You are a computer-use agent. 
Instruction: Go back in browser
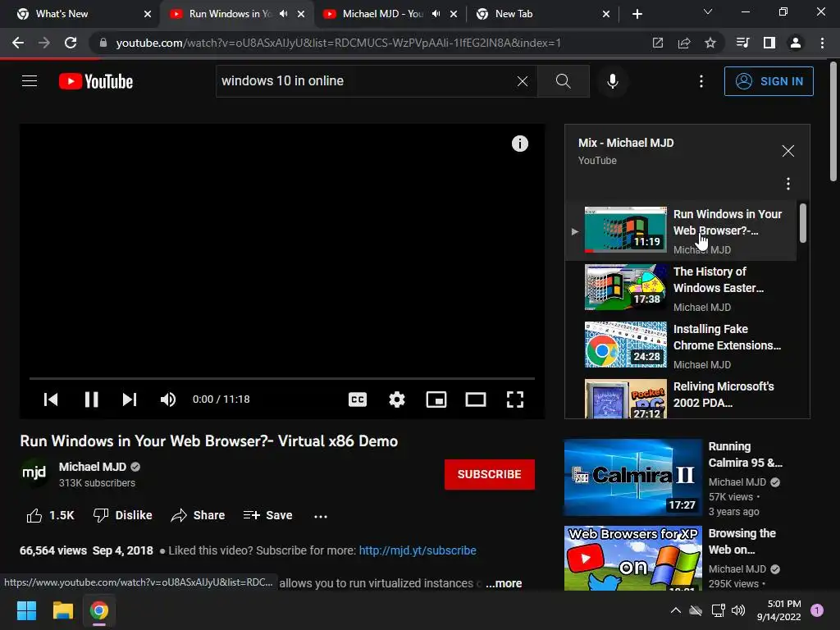click(18, 43)
